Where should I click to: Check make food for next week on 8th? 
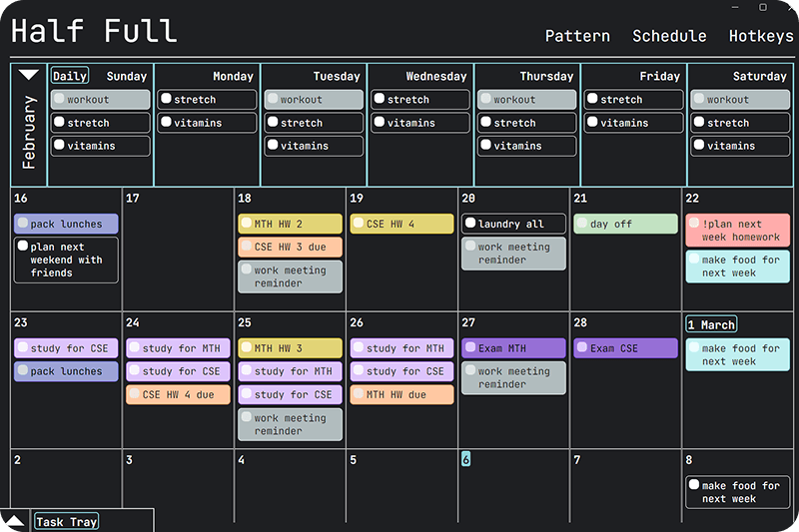(x=694, y=484)
